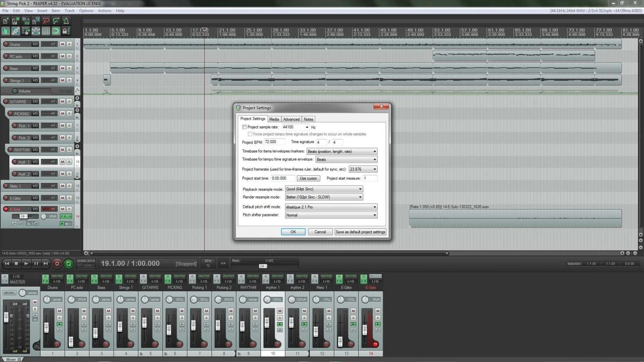The width and height of the screenshot is (644, 362).
Task: Switch to the Advanced tab
Action: click(291, 119)
